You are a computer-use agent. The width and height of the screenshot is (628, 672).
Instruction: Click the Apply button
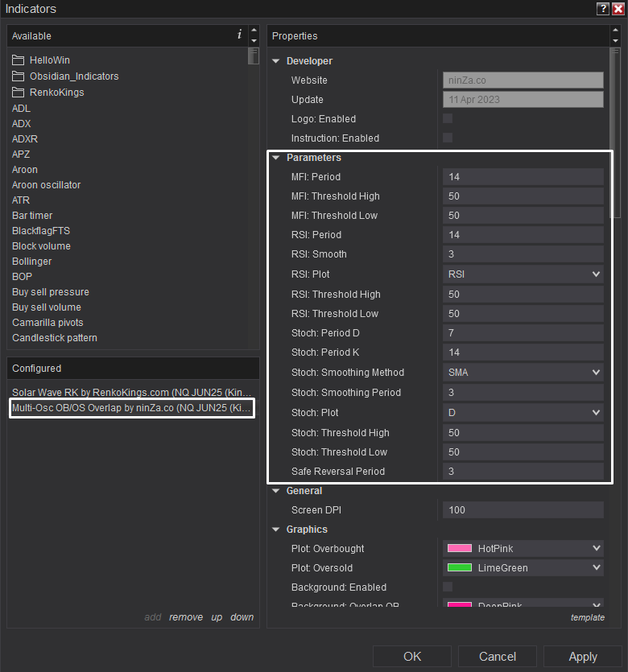click(x=583, y=656)
